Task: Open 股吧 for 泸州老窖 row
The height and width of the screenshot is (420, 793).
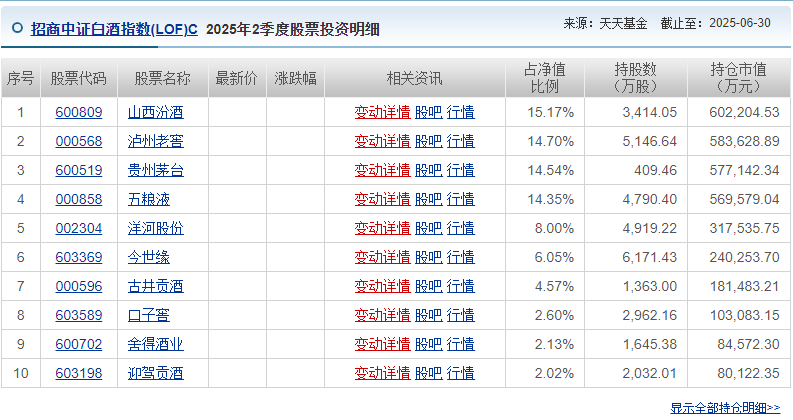Action: [428, 141]
